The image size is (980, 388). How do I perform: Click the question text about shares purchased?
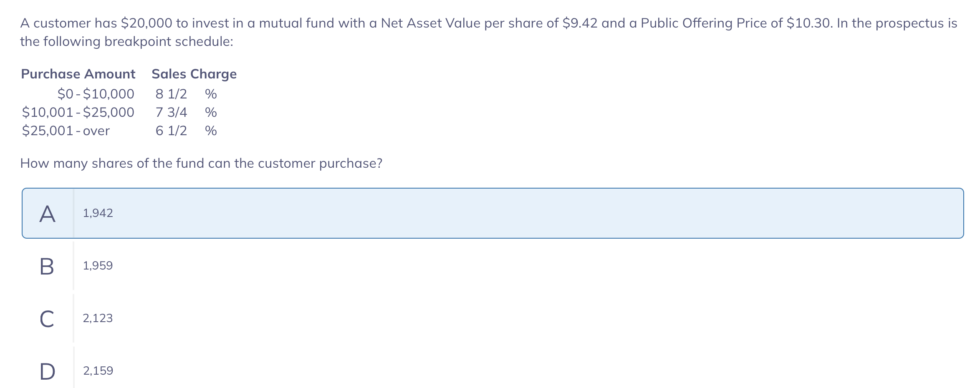coord(201,163)
